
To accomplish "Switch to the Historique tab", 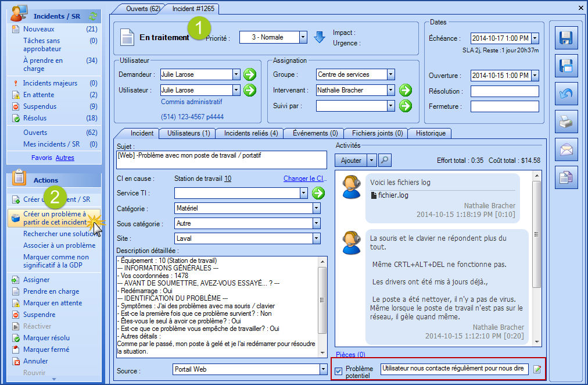I will pos(431,133).
